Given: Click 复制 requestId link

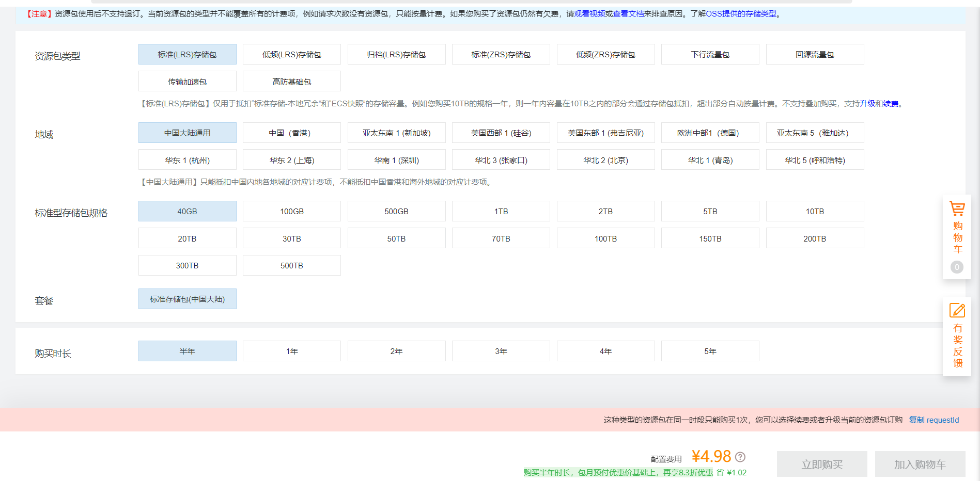Looking at the screenshot, I should click(934, 420).
